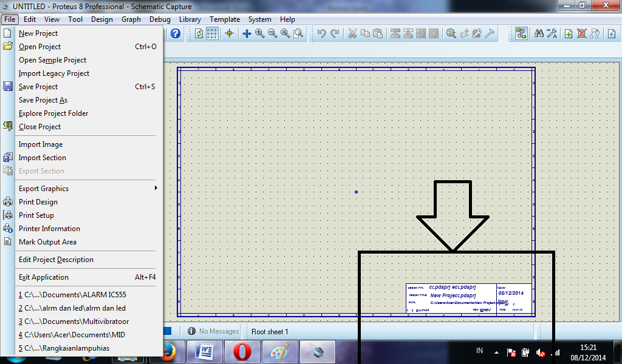Open the Help menu

click(x=287, y=19)
